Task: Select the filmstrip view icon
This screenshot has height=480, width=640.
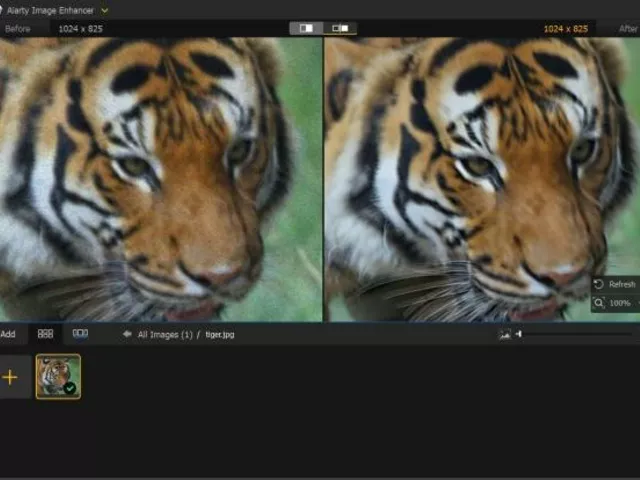Action: [x=80, y=334]
